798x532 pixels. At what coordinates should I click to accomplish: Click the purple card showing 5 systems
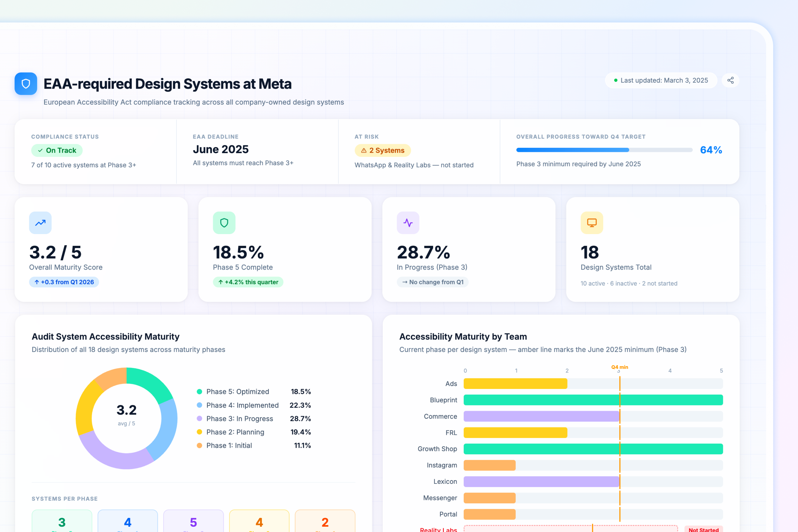pyautogui.click(x=193, y=521)
